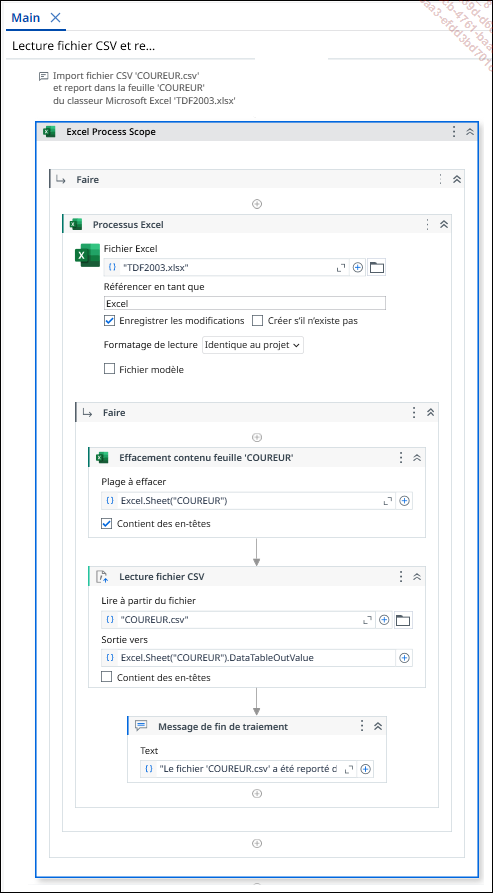This screenshot has width=493, height=893.
Task: Click the Lecture fichier CSV et re... breadcrumb
Action: pos(83,46)
